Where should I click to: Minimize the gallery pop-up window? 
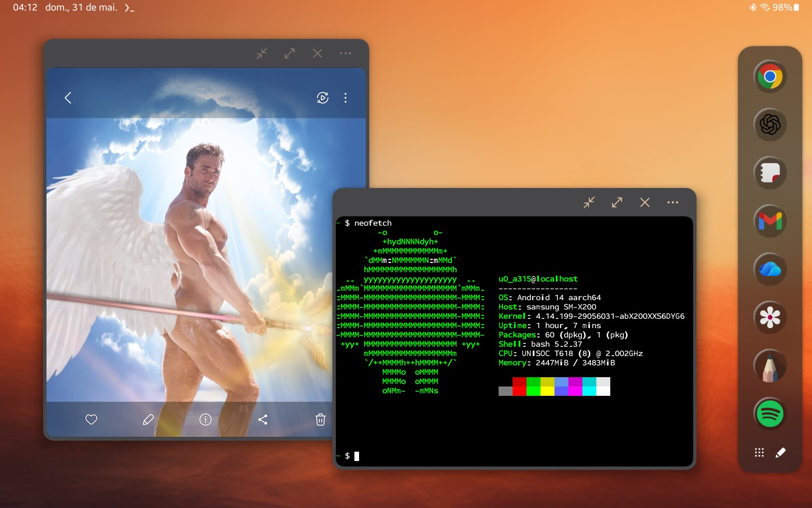coord(262,53)
